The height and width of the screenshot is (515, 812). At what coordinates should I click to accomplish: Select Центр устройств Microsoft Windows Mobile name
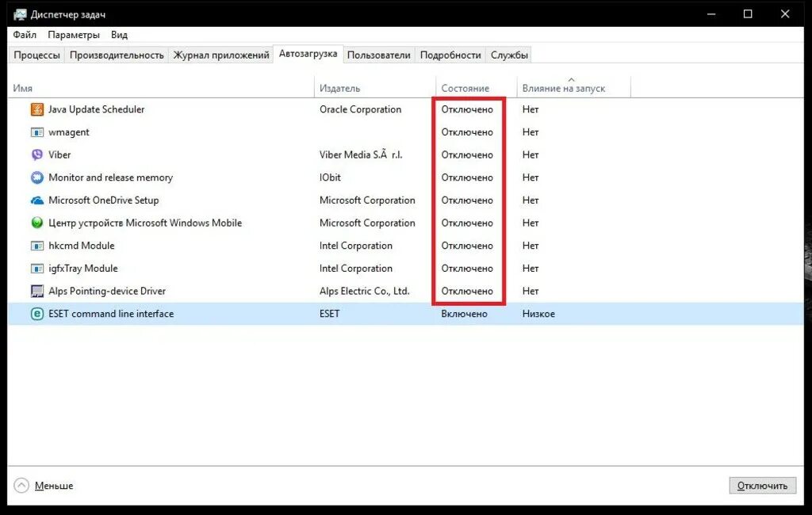coord(145,223)
